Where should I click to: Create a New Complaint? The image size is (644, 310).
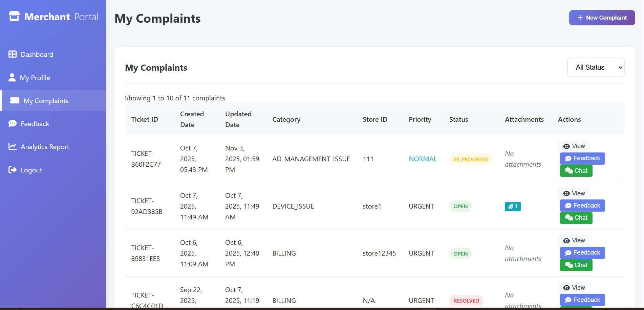point(602,18)
